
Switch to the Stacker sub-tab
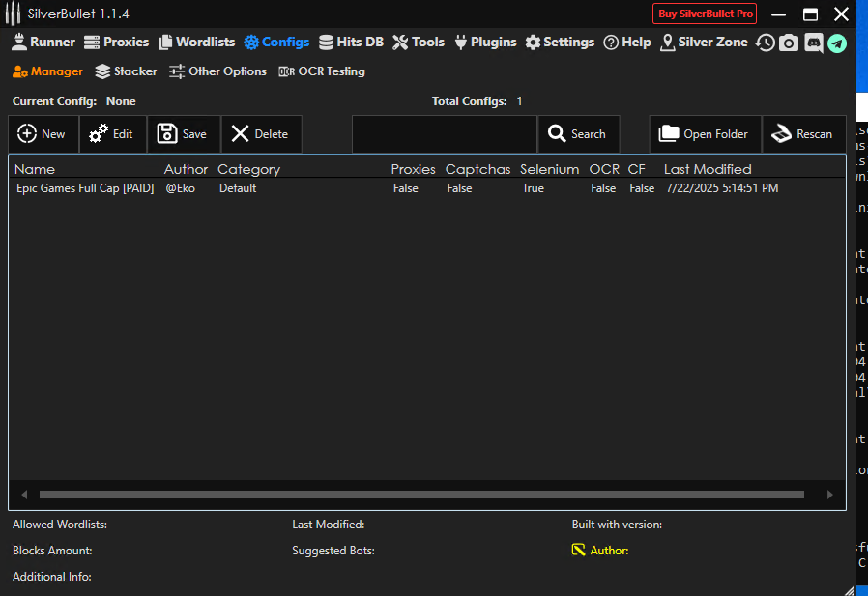coord(126,71)
